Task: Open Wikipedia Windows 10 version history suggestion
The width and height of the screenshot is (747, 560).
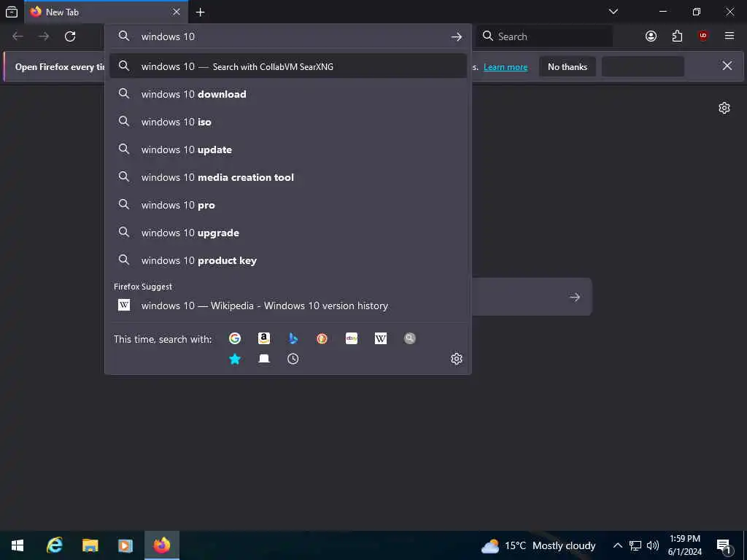Action: pos(287,306)
